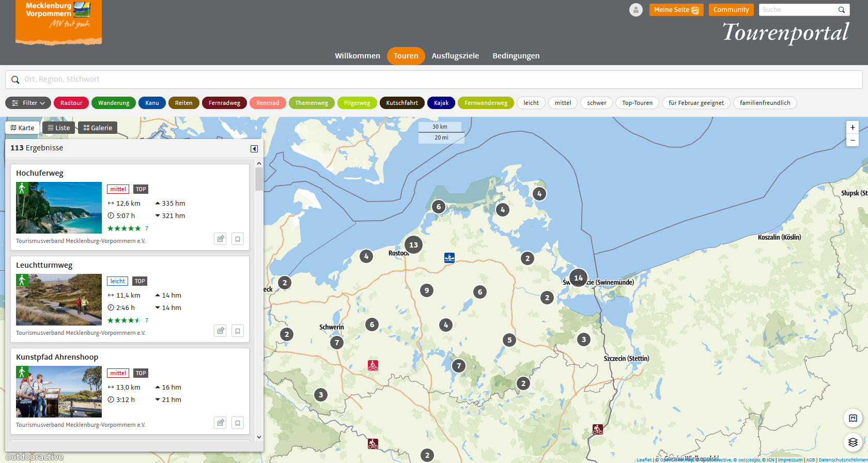Open the Datenschutzrichtlinie link
Image resolution: width=868 pixels, height=463 pixels.
pyautogui.click(x=842, y=460)
